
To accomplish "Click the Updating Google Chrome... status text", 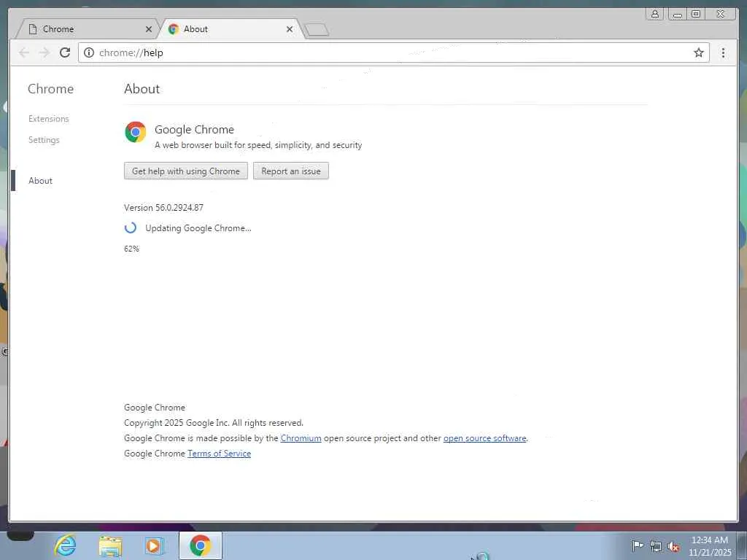I will tap(198, 228).
